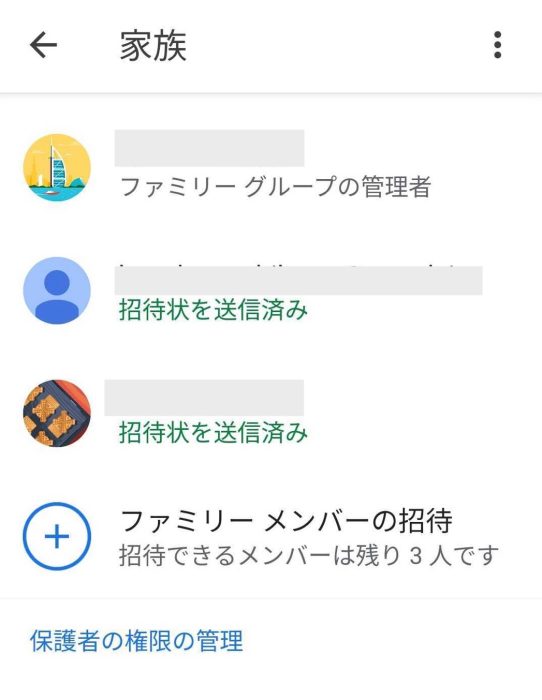Open first 招待状を送信済み invitation entry
The height and width of the screenshot is (700, 542).
tap(271, 290)
